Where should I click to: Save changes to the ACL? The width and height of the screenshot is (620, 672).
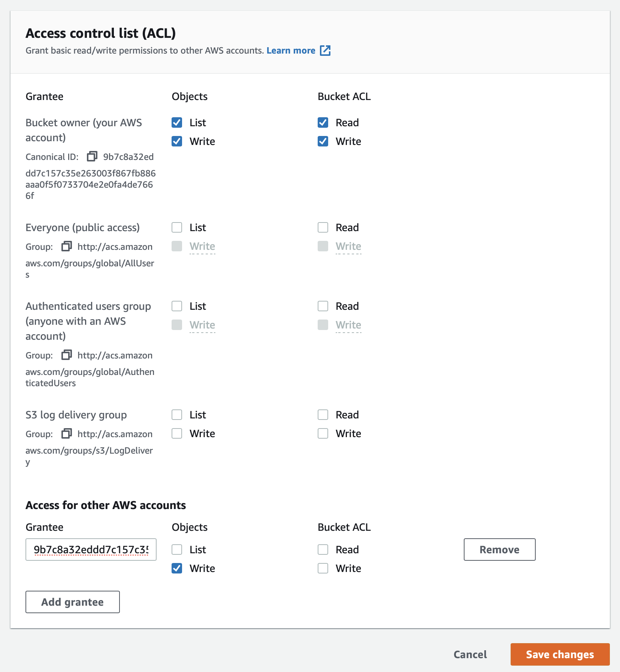(560, 654)
